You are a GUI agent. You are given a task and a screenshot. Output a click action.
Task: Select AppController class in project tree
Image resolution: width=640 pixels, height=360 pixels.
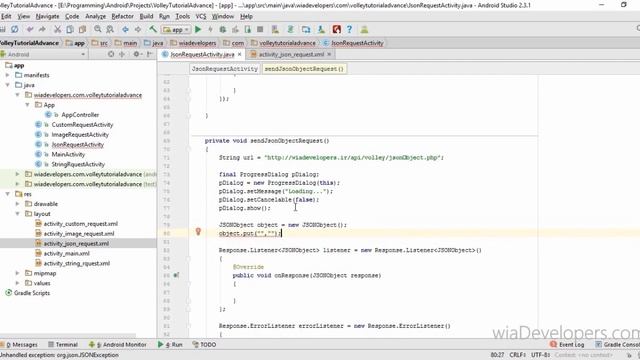click(x=80, y=115)
